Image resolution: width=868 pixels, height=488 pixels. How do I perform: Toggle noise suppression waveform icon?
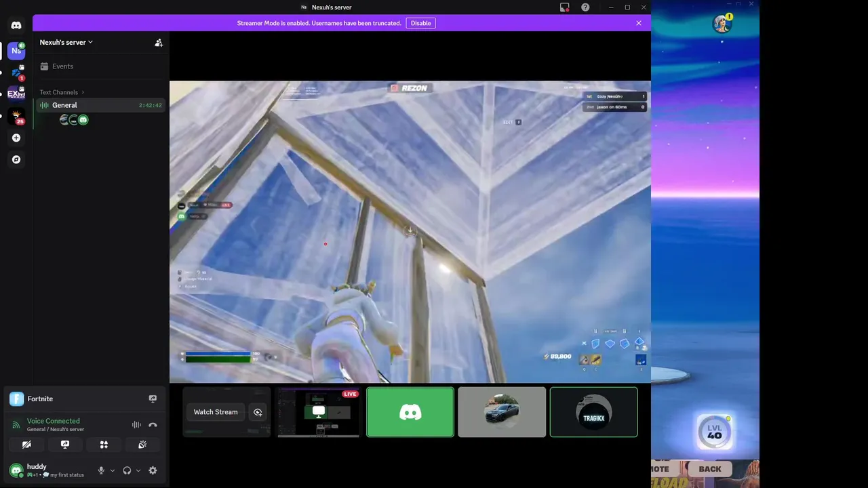pos(136,425)
